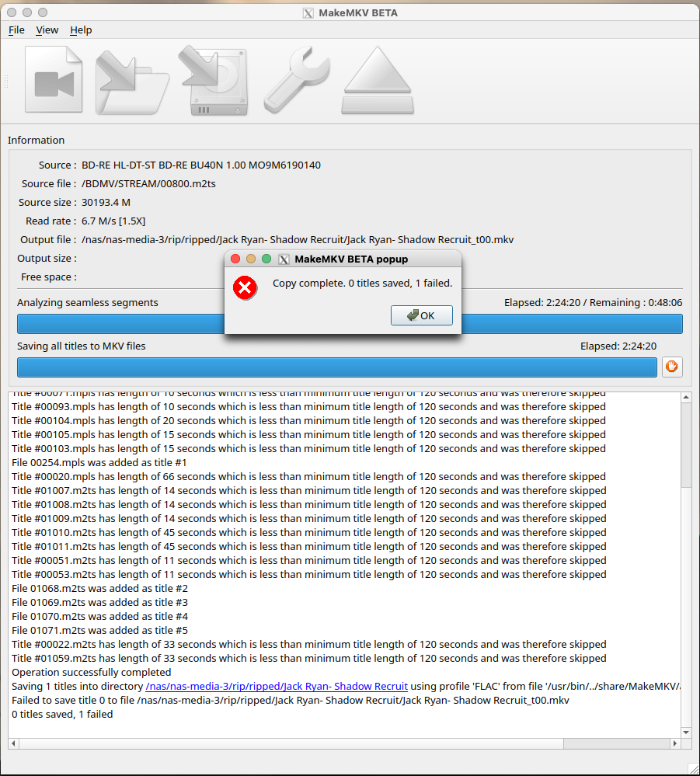This screenshot has width=700, height=776.
Task: Click log line 'File 01069.m2ts was added as title #3'
Action: (x=100, y=602)
